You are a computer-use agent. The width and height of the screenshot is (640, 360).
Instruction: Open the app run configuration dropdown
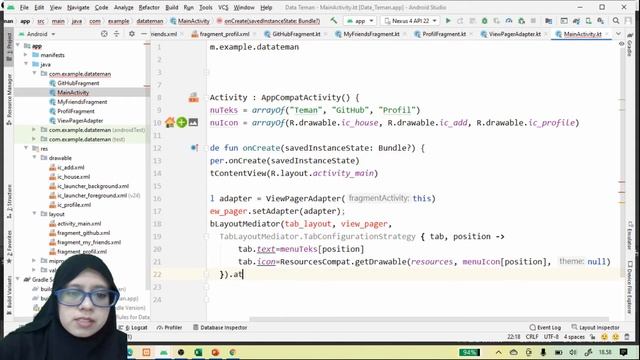tap(360, 21)
